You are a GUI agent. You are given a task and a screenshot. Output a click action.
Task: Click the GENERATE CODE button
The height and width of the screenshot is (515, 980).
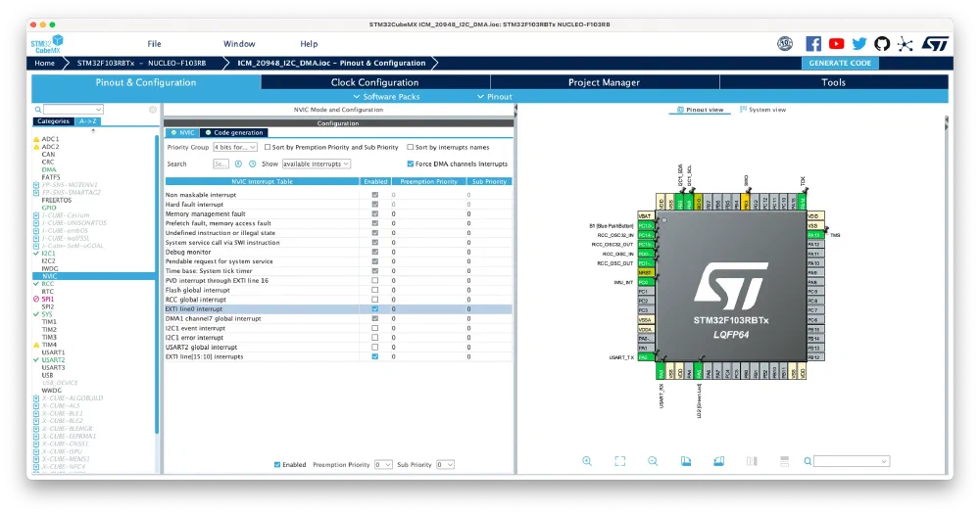click(840, 63)
